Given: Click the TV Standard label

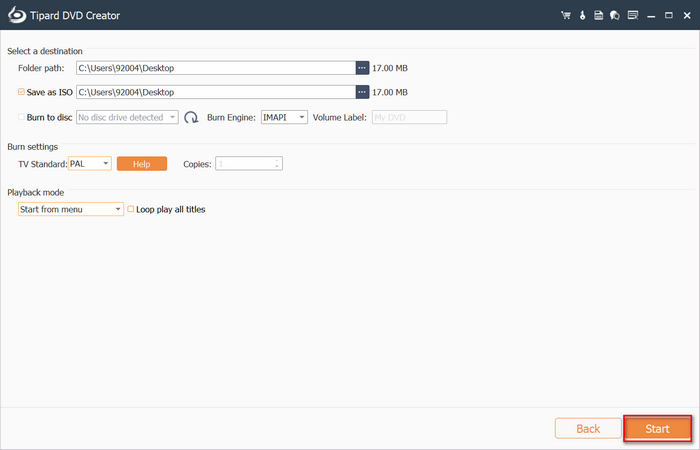Looking at the screenshot, I should point(42,164).
